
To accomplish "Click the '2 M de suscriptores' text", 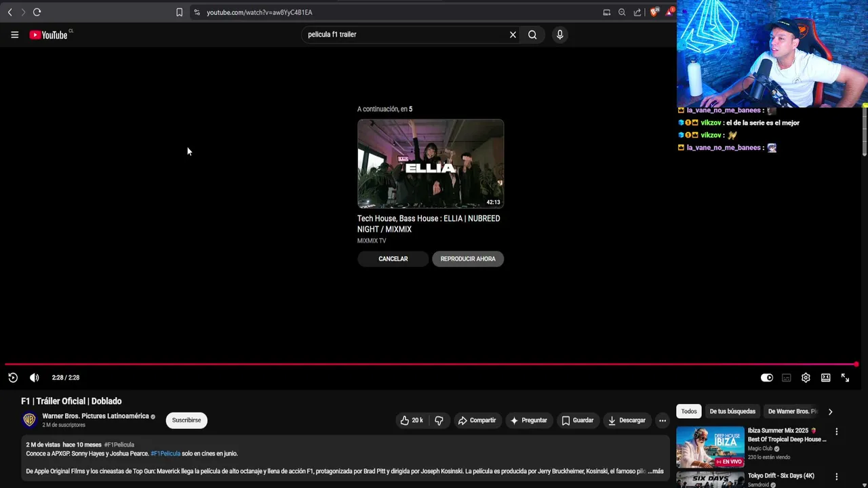I will click(x=64, y=425).
